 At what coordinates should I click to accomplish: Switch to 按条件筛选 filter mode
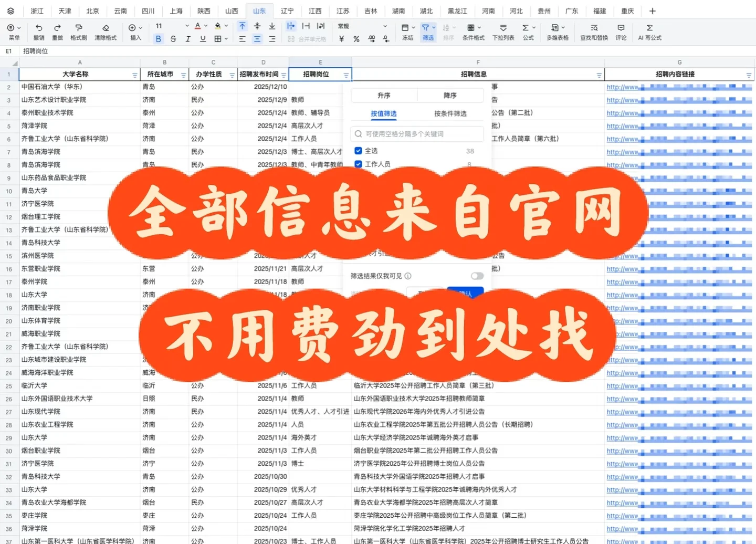450,113
